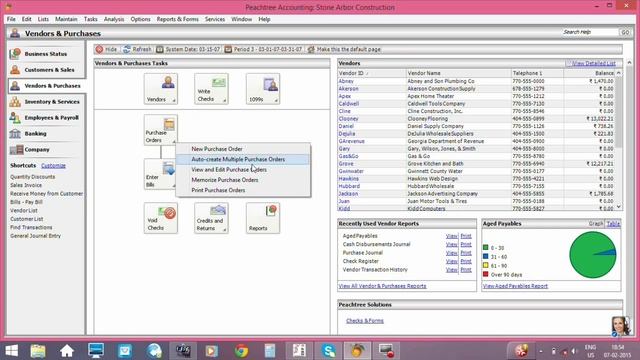640x360 pixels.
Task: Open the Company navigation page
Action: (46, 149)
